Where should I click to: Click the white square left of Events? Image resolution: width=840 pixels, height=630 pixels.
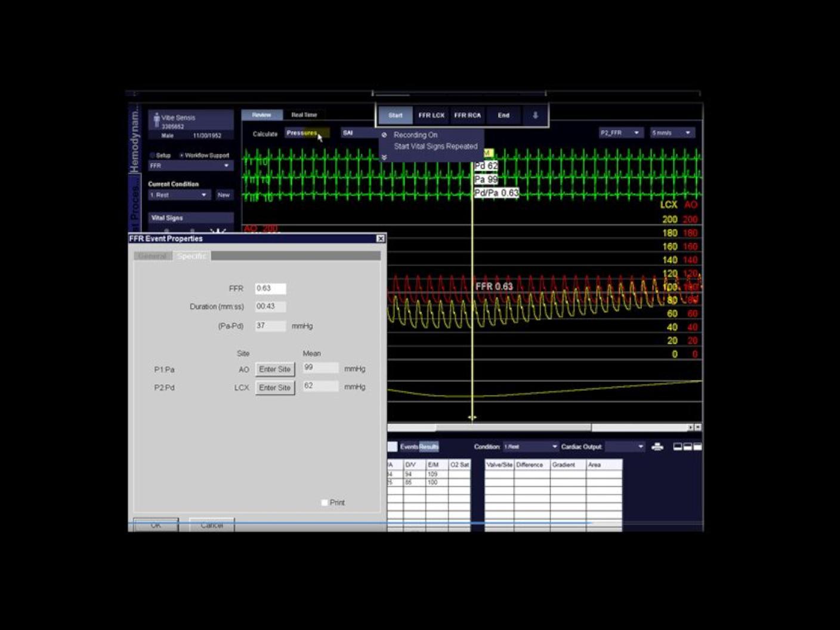point(392,446)
